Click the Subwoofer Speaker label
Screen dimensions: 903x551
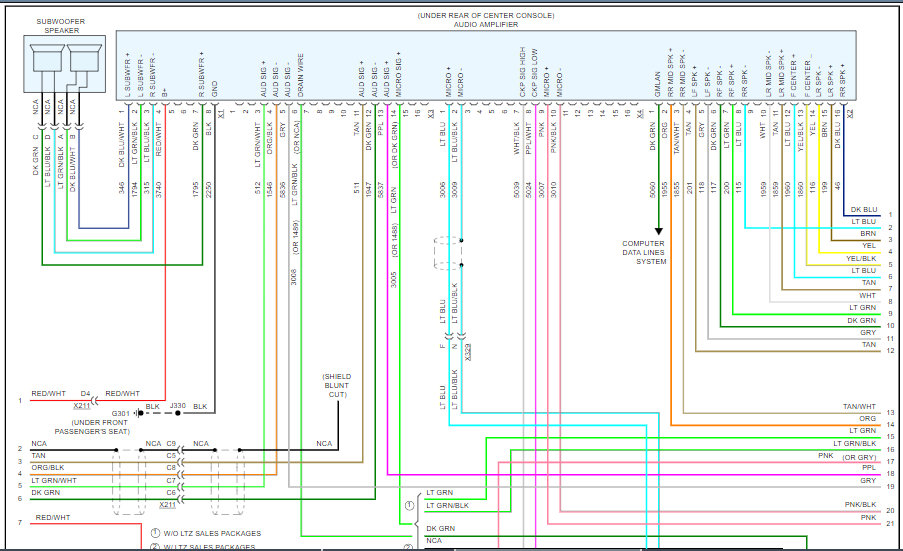(x=62, y=25)
